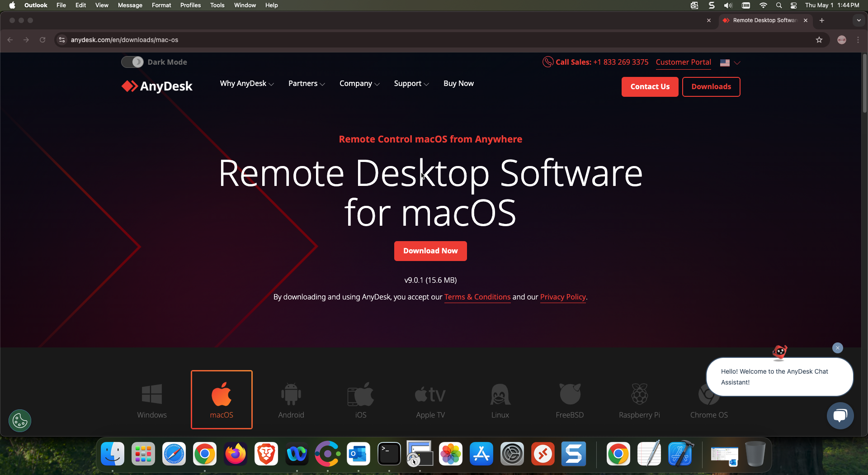
Task: Expand the Why AnyDesk menu
Action: 247,84
